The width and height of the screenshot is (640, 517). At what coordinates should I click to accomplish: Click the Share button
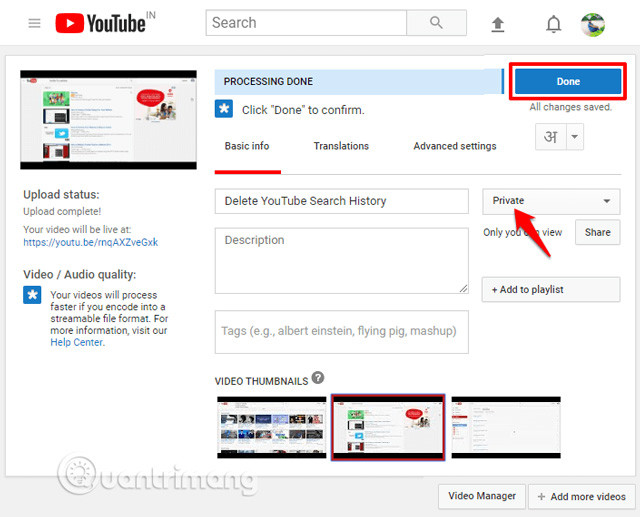point(598,232)
